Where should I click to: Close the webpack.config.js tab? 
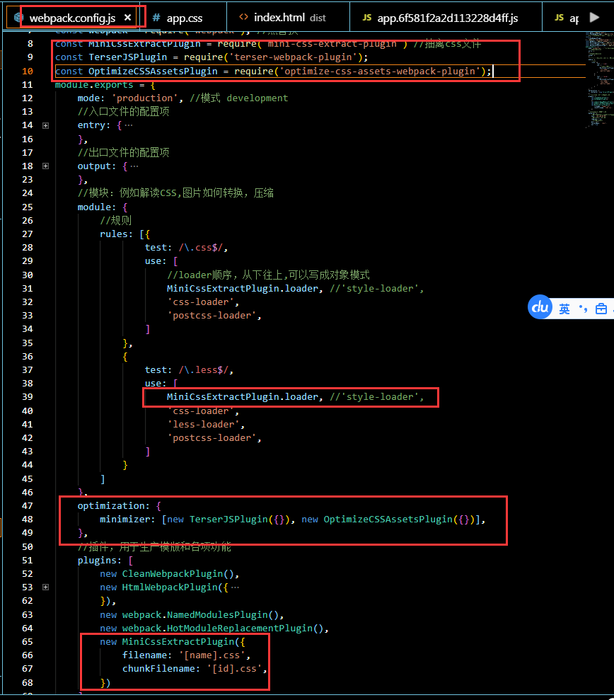click(x=127, y=18)
